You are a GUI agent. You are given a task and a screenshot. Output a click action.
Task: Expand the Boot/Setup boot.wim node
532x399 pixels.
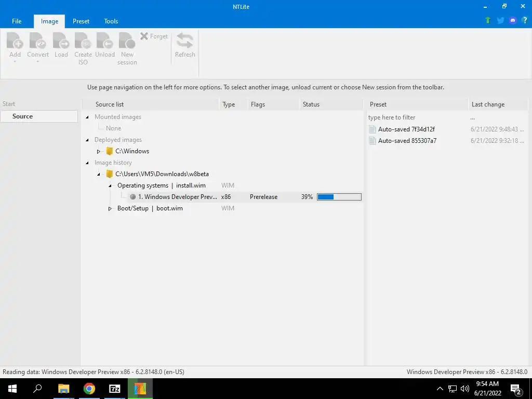[x=110, y=209]
